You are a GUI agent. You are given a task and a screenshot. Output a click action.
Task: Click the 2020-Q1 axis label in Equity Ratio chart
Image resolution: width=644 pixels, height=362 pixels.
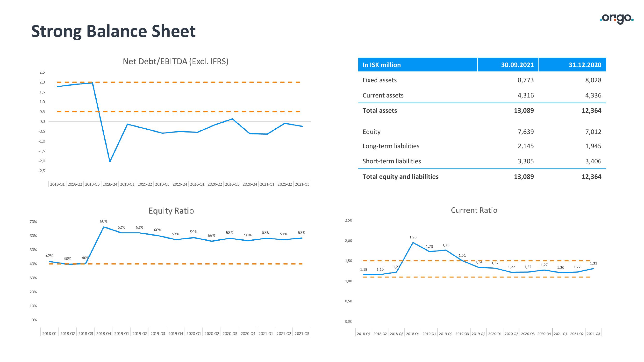pyautogui.click(x=194, y=334)
